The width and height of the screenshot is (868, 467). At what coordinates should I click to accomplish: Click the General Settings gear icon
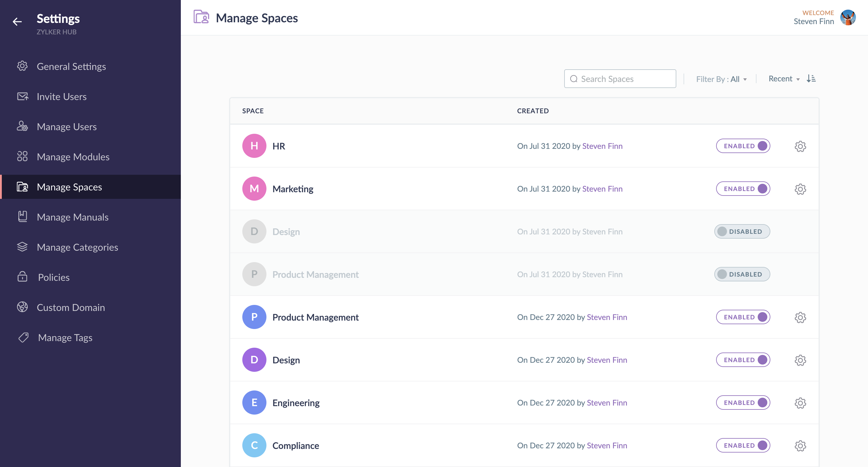(x=22, y=66)
